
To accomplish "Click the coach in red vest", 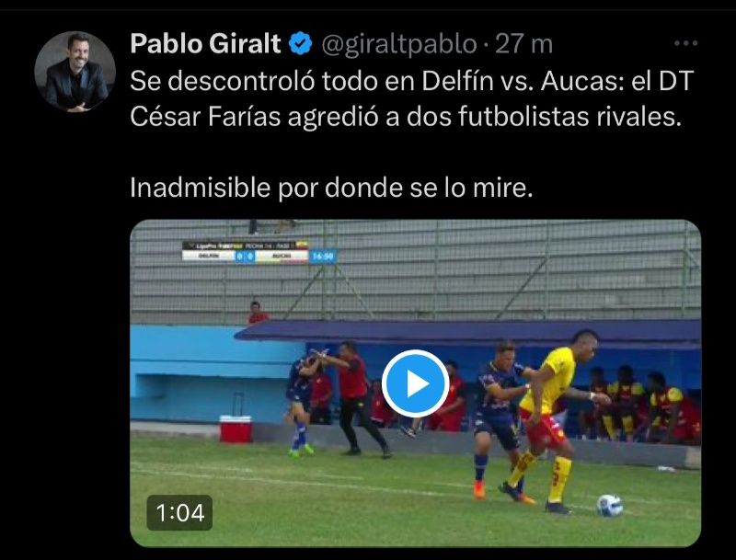I will click(357, 399).
